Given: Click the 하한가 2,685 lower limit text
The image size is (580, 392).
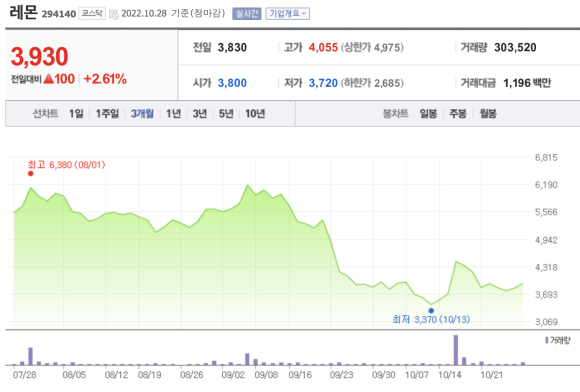Looking at the screenshot, I should (x=372, y=83).
